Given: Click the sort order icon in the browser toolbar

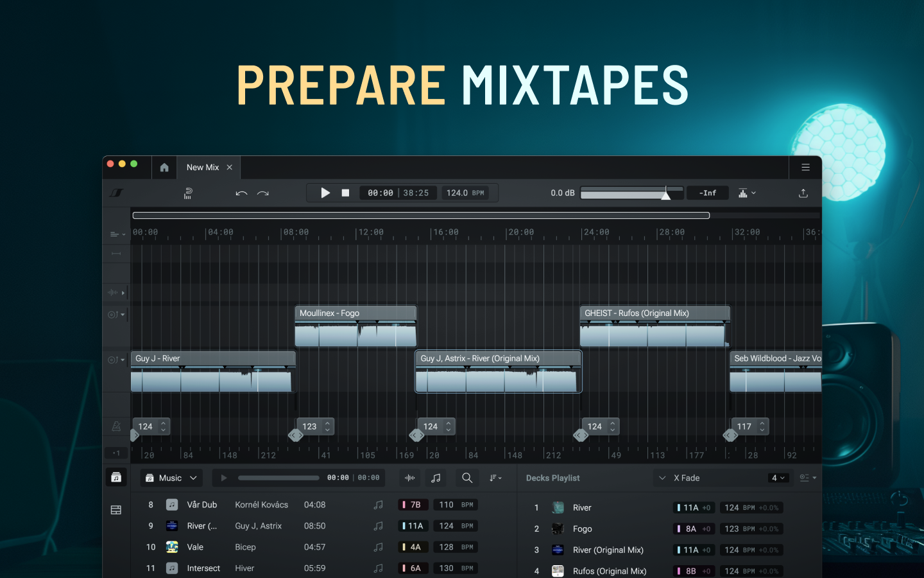Looking at the screenshot, I should tap(495, 477).
